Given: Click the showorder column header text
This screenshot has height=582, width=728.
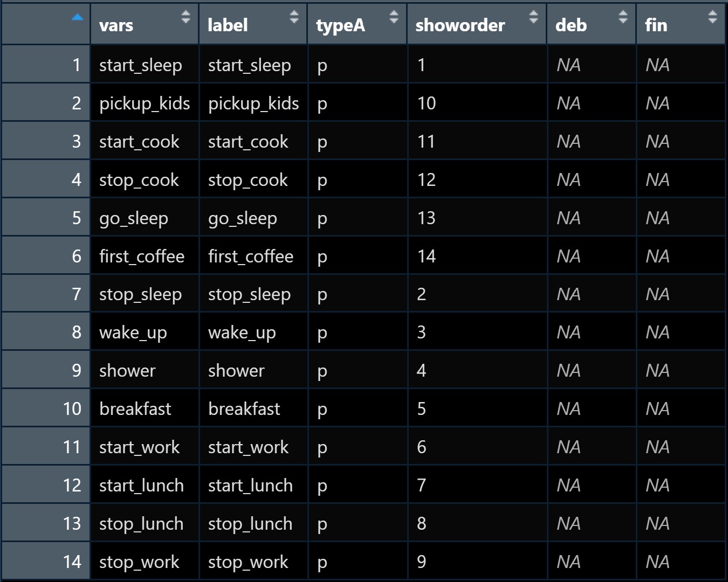Looking at the screenshot, I should pyautogui.click(x=460, y=25).
